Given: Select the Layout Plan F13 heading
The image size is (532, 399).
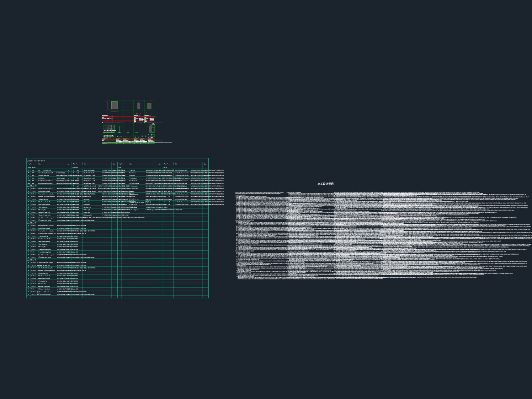Looking at the screenshot, I should pyautogui.click(x=32, y=223).
